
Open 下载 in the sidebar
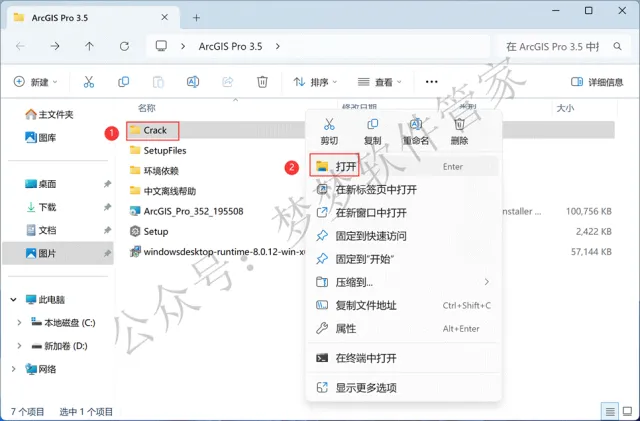[x=41, y=207]
